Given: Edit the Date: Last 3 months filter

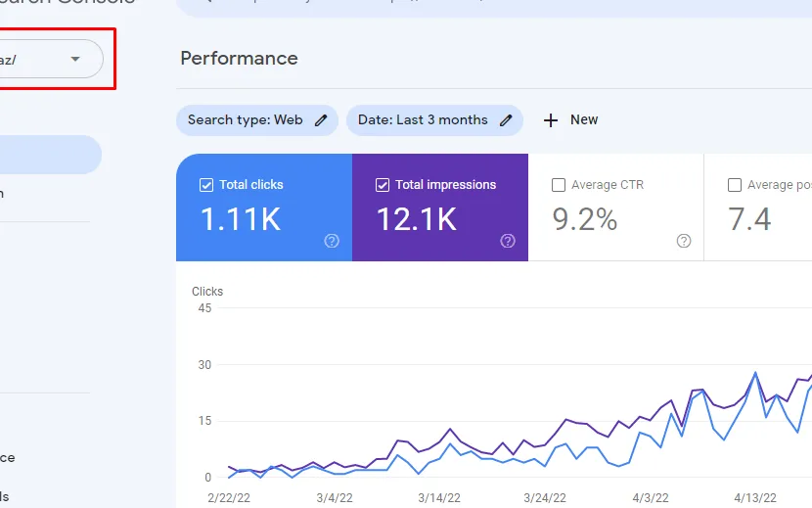Looking at the screenshot, I should click(x=434, y=120).
